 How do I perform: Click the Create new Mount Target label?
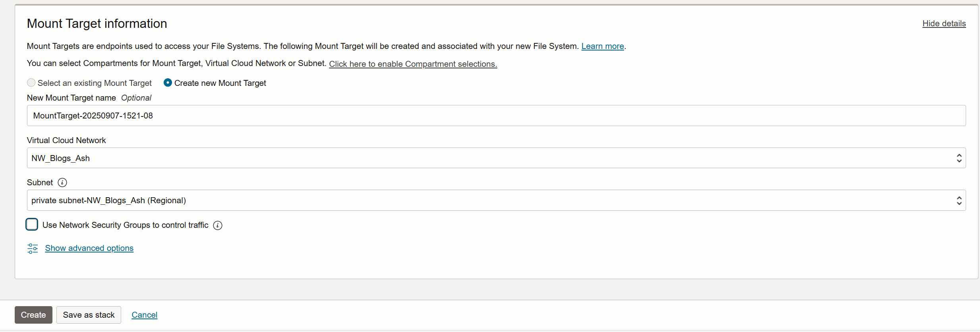(220, 83)
